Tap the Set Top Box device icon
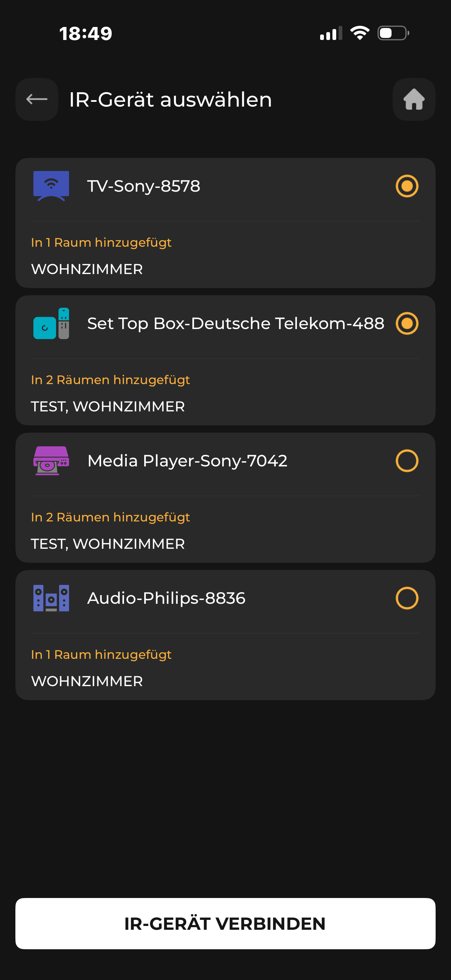 pyautogui.click(x=51, y=323)
